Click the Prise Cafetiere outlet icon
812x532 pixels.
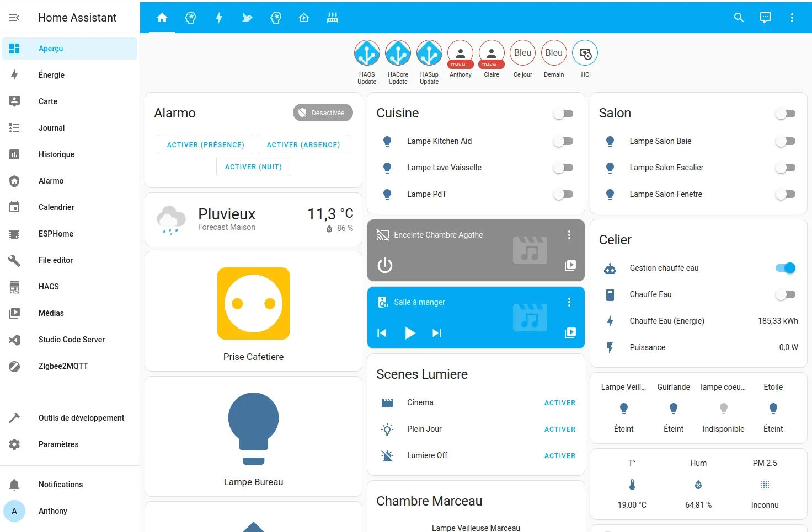click(x=253, y=304)
